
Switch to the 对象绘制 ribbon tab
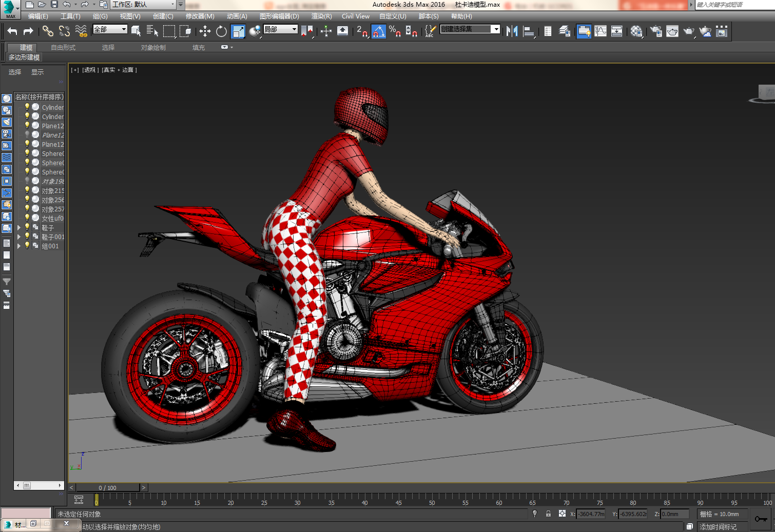[153, 47]
